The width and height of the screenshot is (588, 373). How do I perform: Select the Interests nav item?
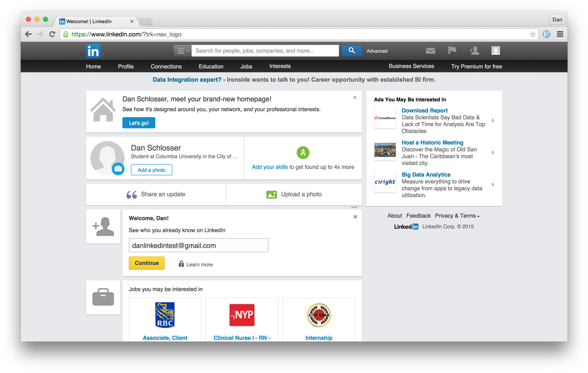click(280, 66)
